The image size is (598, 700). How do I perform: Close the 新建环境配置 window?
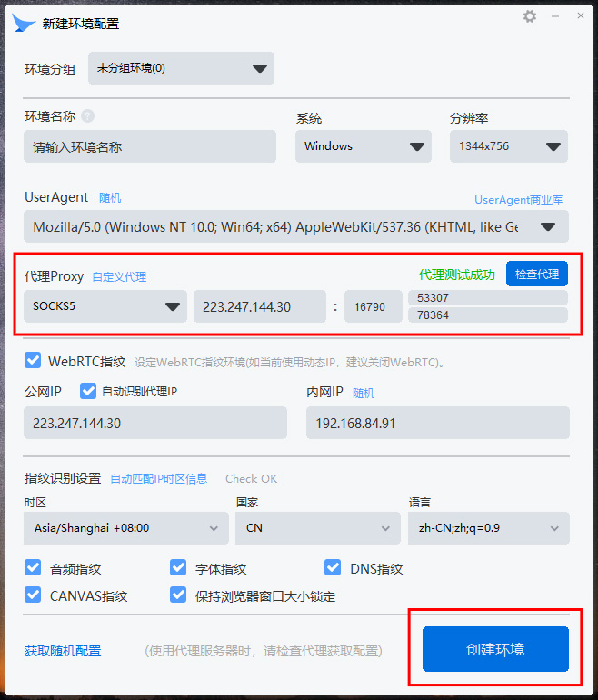(x=581, y=16)
